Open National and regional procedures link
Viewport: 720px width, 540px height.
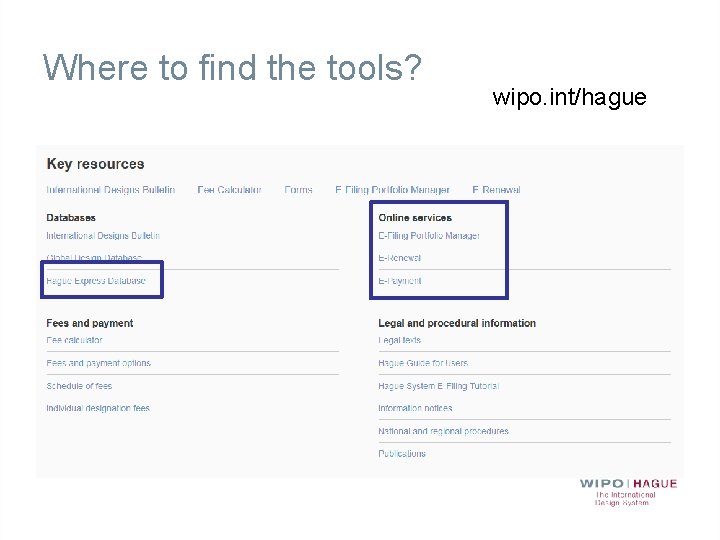443,431
